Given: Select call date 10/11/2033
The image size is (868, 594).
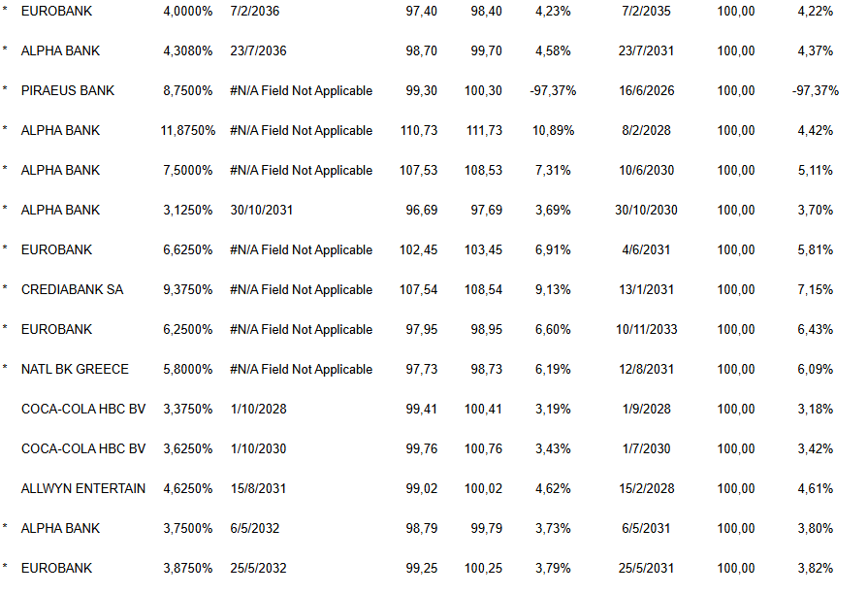Looking at the screenshot, I should (x=647, y=329).
